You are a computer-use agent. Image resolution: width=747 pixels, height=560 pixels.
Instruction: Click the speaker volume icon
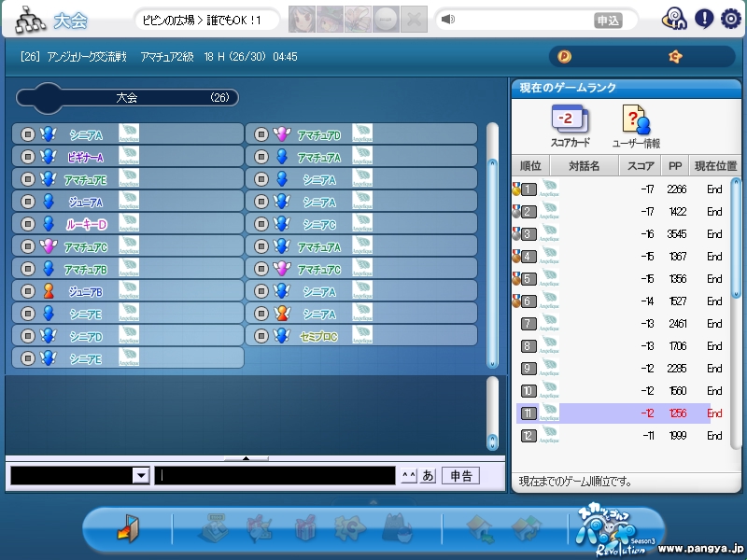(x=448, y=20)
